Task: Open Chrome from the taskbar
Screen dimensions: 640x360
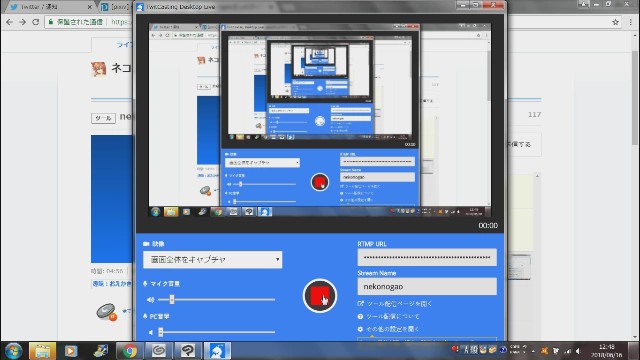Action: click(130, 351)
